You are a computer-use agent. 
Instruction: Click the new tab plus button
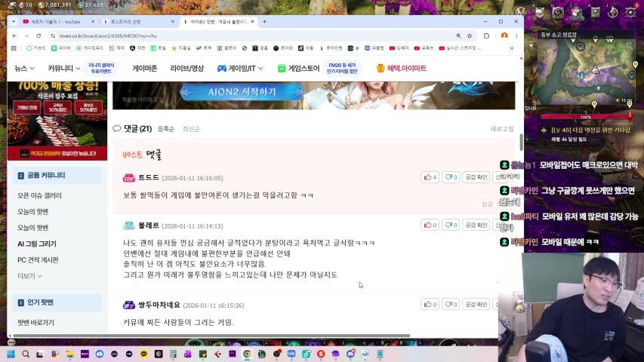click(264, 21)
